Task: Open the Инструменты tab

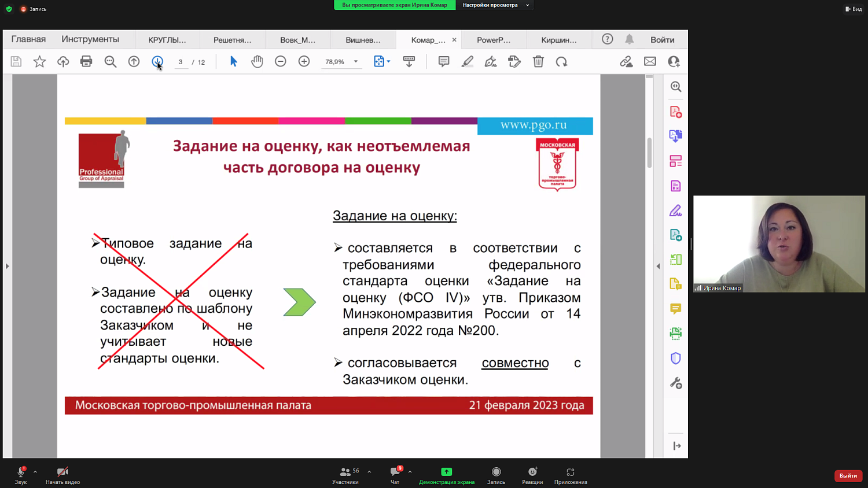Action: pyautogui.click(x=90, y=39)
